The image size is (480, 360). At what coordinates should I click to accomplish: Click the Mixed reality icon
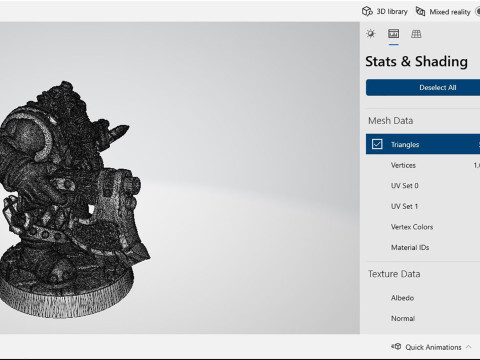420,11
